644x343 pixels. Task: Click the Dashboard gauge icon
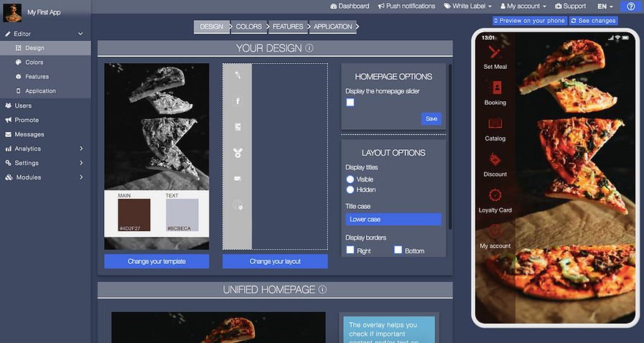pyautogui.click(x=334, y=6)
